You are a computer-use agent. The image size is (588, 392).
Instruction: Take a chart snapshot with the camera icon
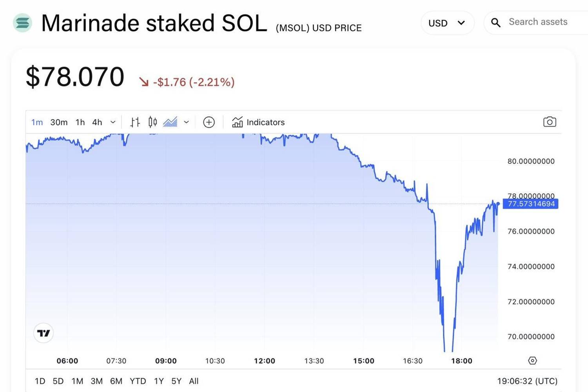(549, 122)
